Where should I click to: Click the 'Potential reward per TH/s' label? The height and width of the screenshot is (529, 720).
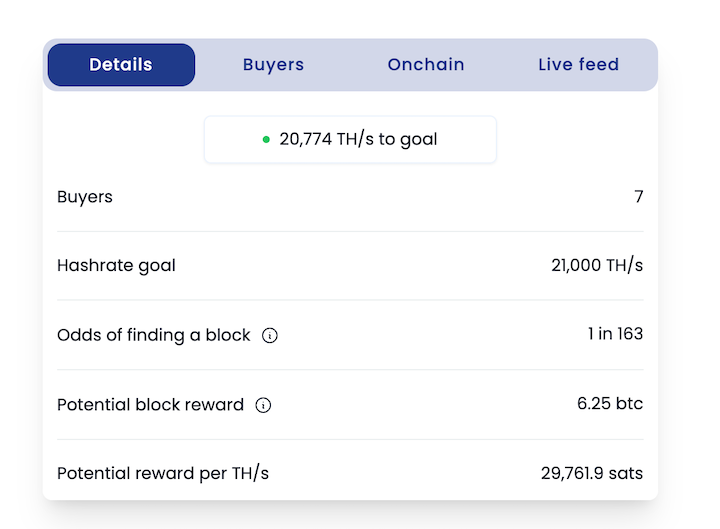(x=163, y=474)
